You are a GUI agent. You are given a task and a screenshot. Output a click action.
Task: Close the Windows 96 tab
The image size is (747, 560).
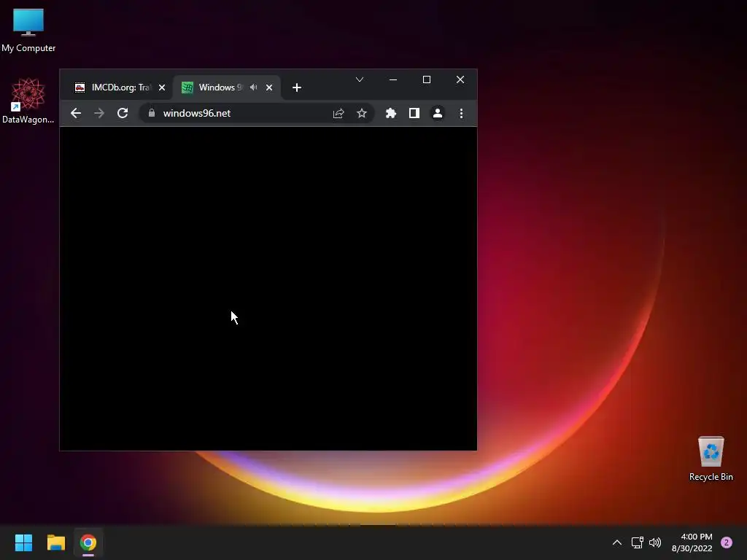tap(269, 87)
